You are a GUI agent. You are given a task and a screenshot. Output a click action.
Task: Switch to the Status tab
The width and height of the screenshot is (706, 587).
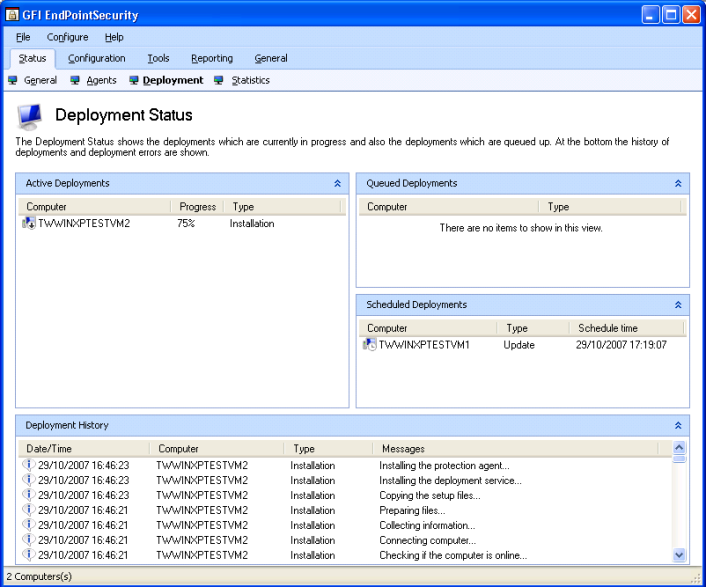coord(32,59)
